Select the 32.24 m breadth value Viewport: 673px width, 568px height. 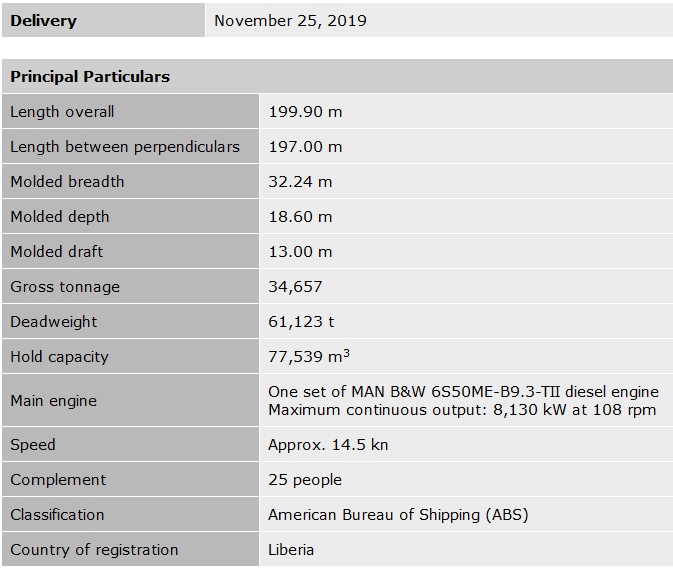click(300, 182)
